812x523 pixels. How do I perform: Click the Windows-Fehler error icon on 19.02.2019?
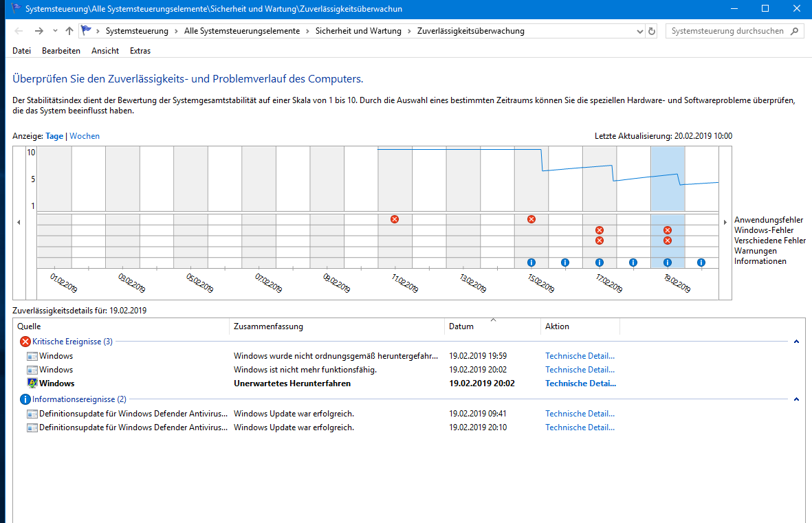[x=668, y=230]
